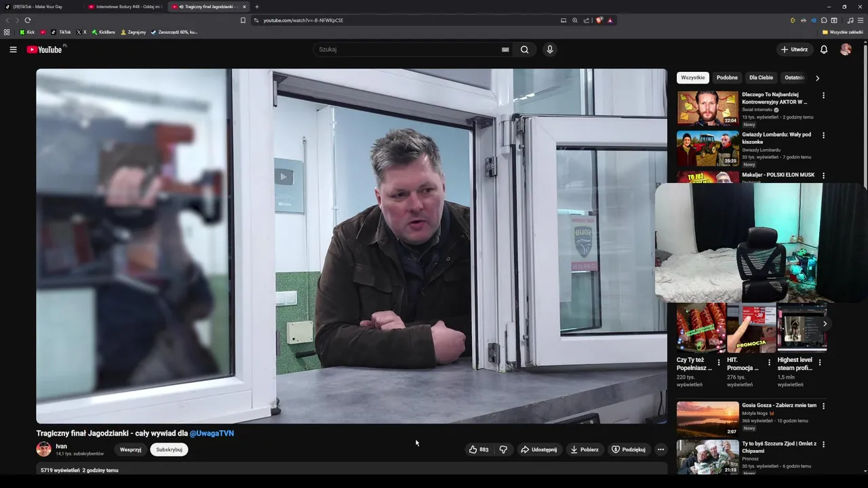The image size is (868, 488).
Task: Click the search magnifier button
Action: coord(524,49)
